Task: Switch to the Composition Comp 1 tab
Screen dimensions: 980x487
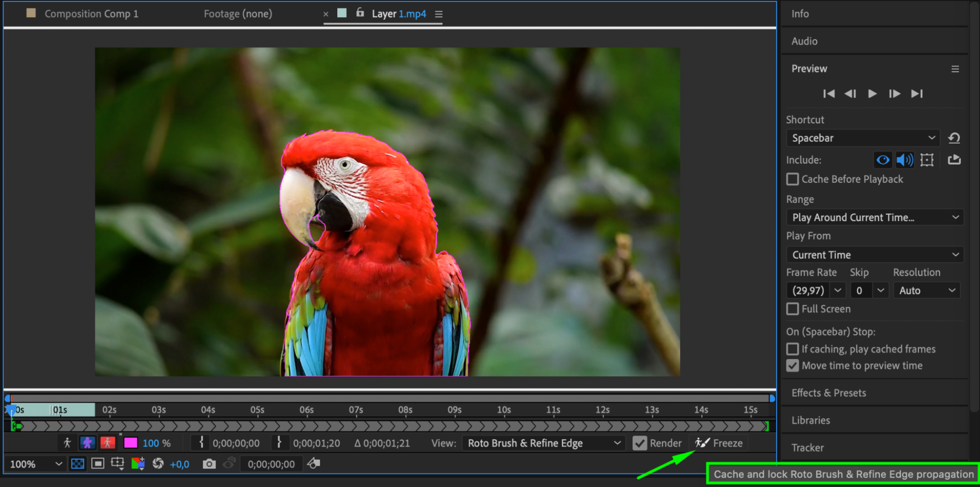Action: point(91,14)
